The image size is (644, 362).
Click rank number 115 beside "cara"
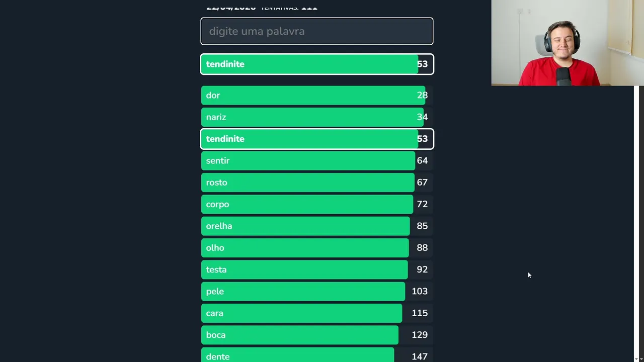point(420,313)
